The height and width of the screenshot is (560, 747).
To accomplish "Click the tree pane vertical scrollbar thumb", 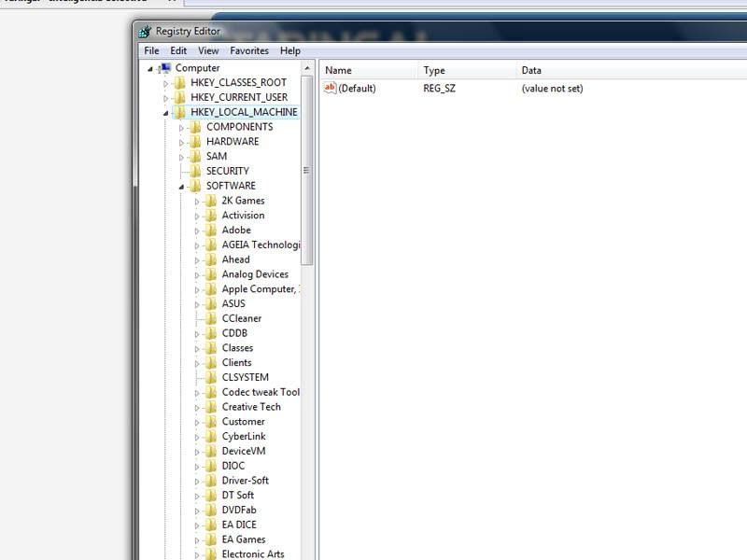I will point(307,170).
